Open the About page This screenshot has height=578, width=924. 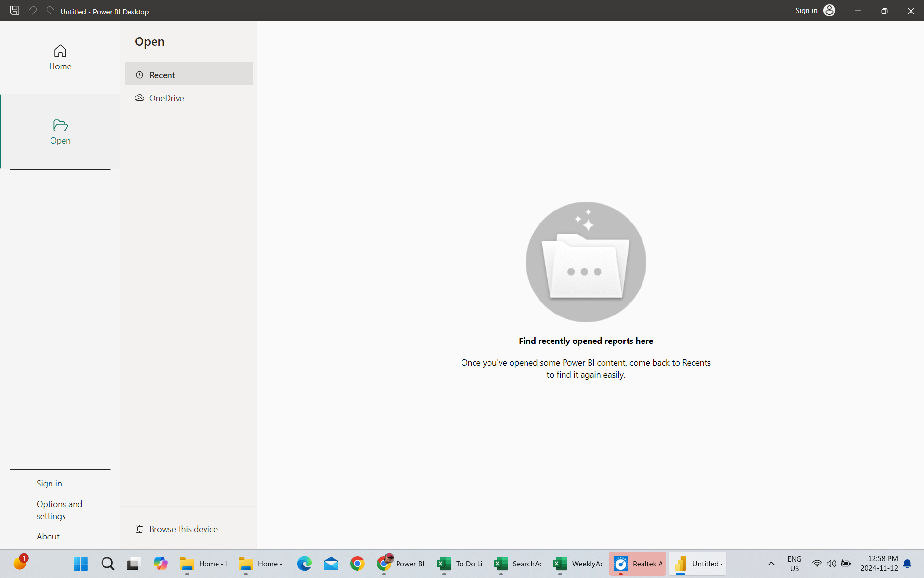[48, 536]
